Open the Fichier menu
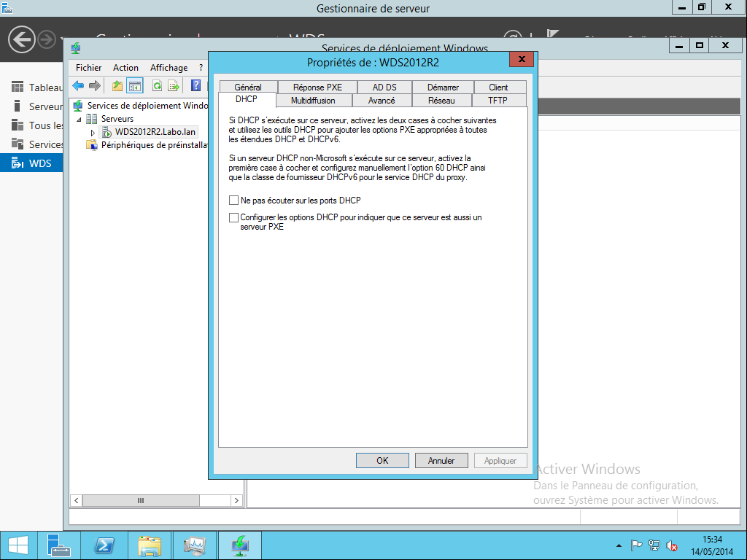This screenshot has width=747, height=560. click(x=88, y=68)
